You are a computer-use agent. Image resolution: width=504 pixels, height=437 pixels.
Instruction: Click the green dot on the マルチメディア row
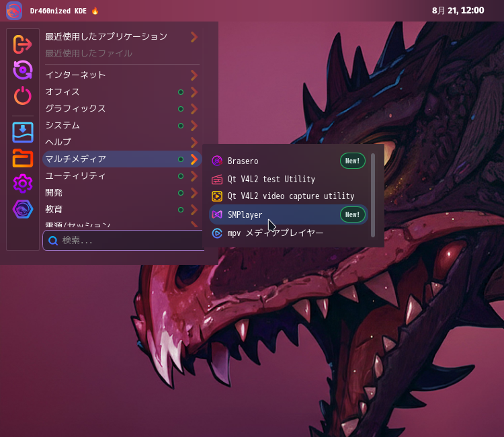pos(181,159)
